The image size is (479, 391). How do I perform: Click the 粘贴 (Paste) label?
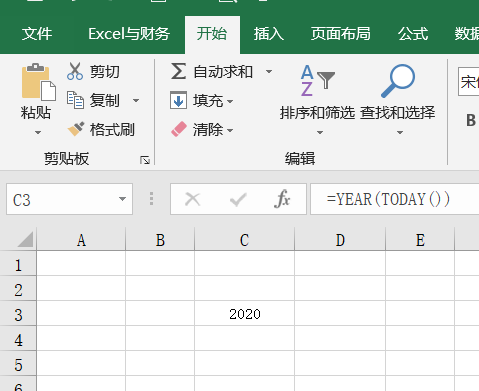pos(36,112)
